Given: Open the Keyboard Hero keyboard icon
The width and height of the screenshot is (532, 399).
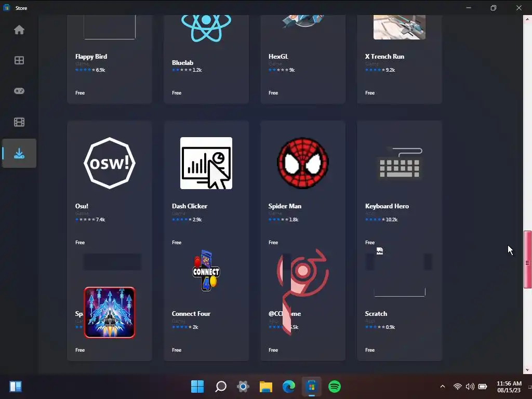Looking at the screenshot, I should point(400,163).
